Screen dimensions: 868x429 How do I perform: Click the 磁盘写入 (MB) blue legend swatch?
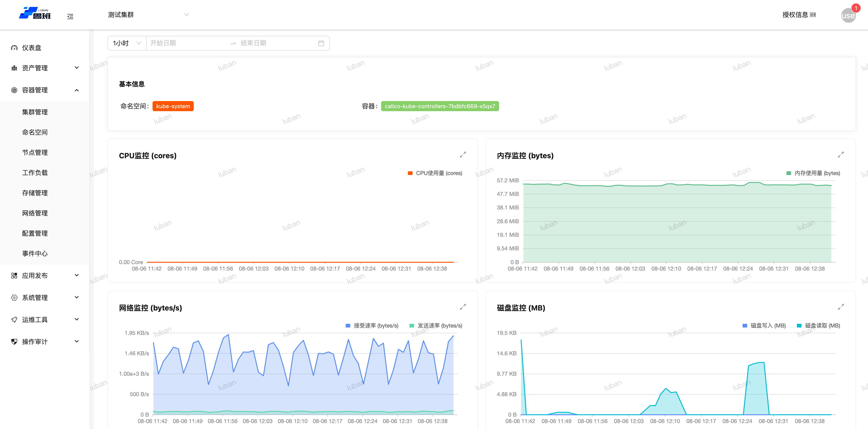click(x=745, y=326)
